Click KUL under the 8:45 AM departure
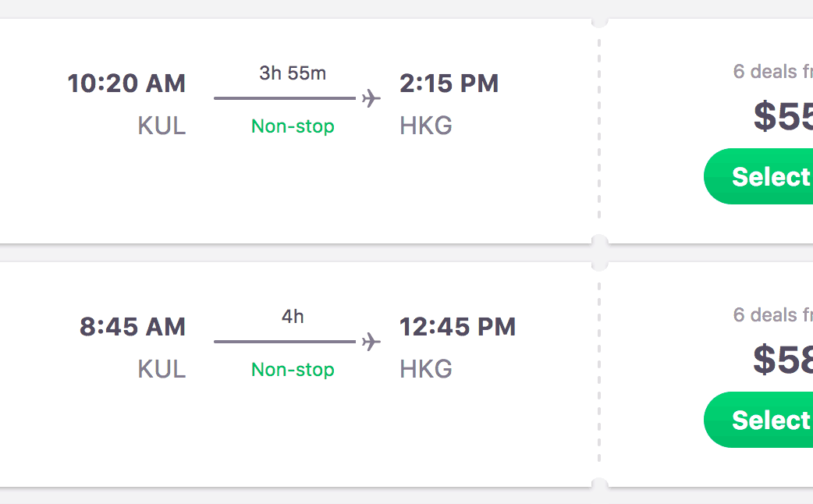The width and height of the screenshot is (813, 504). (162, 370)
